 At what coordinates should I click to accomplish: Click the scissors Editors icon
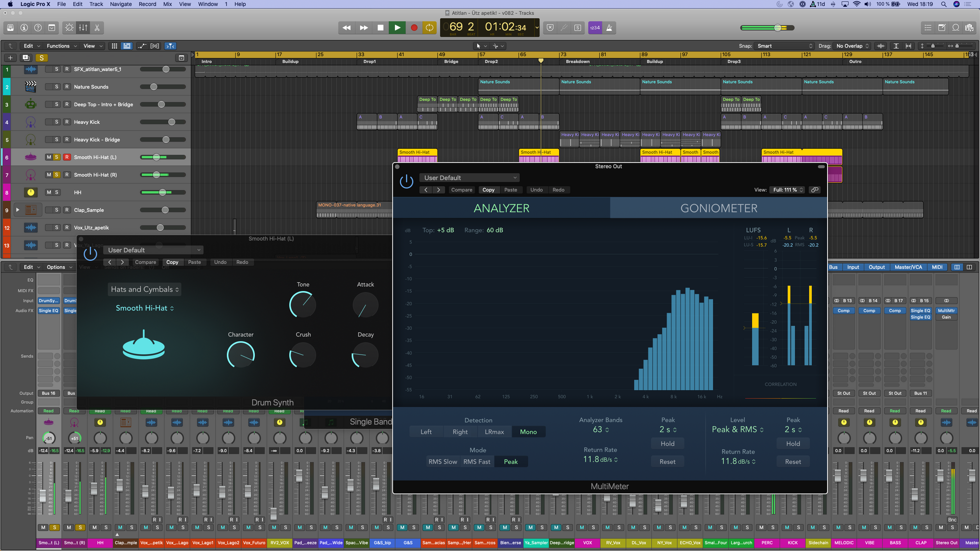97,28
